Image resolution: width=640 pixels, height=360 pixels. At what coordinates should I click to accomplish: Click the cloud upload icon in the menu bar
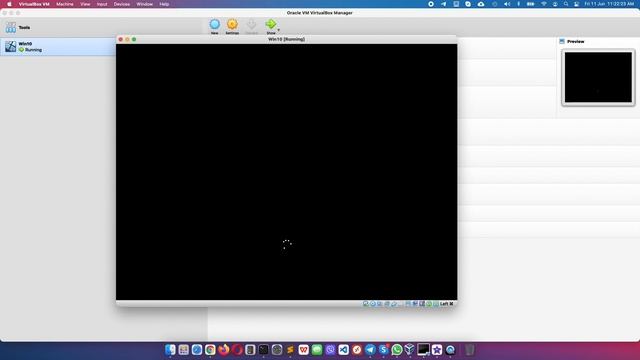pyautogui.click(x=481, y=4)
